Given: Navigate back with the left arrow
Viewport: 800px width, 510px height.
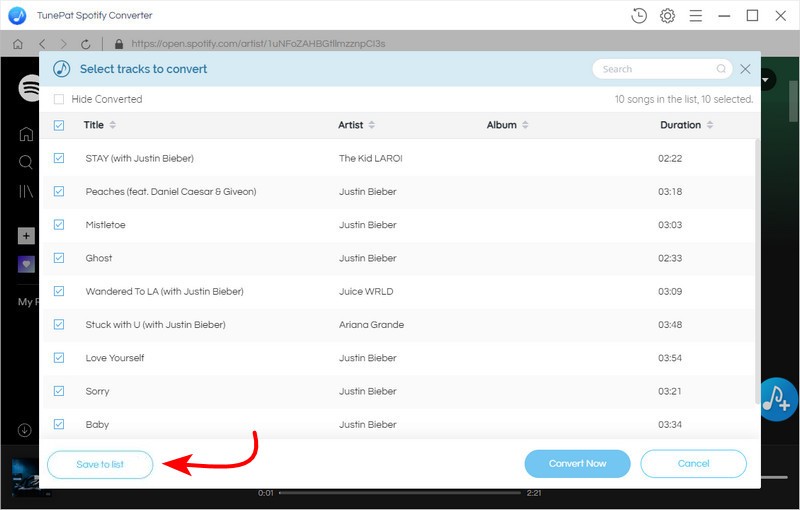Looking at the screenshot, I should pyautogui.click(x=42, y=44).
